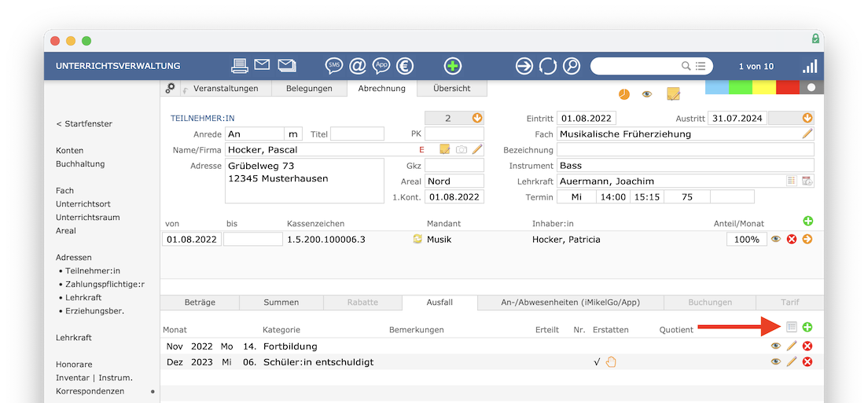
Task: Open the Beträge tab
Action: 199,302
